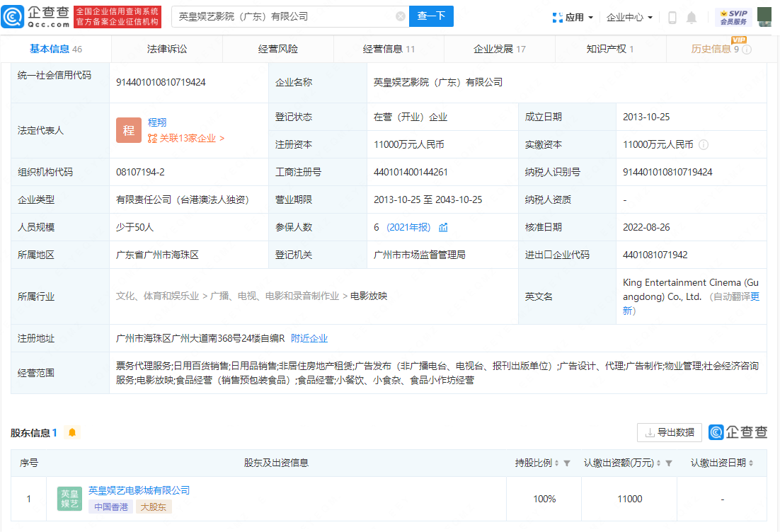Viewport: 780px width, 532px height.
Task: Filter the 持股比例 column
Action: pos(566,463)
